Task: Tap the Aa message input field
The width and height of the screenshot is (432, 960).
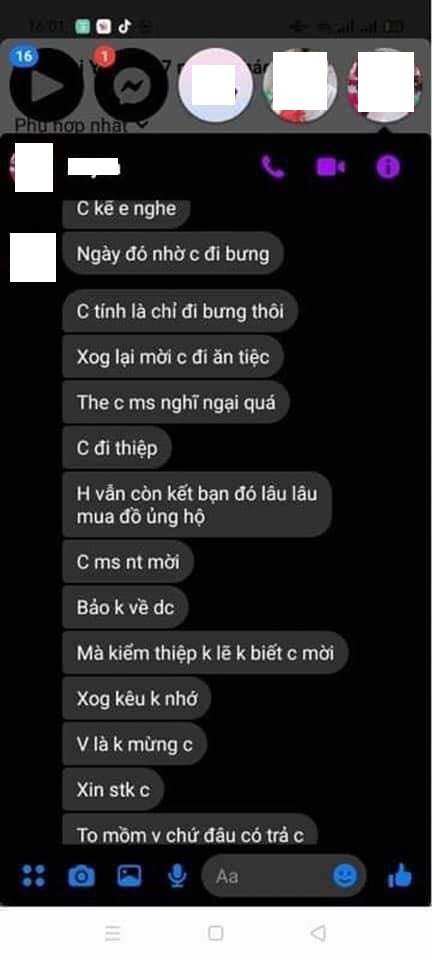Action: 284,876
